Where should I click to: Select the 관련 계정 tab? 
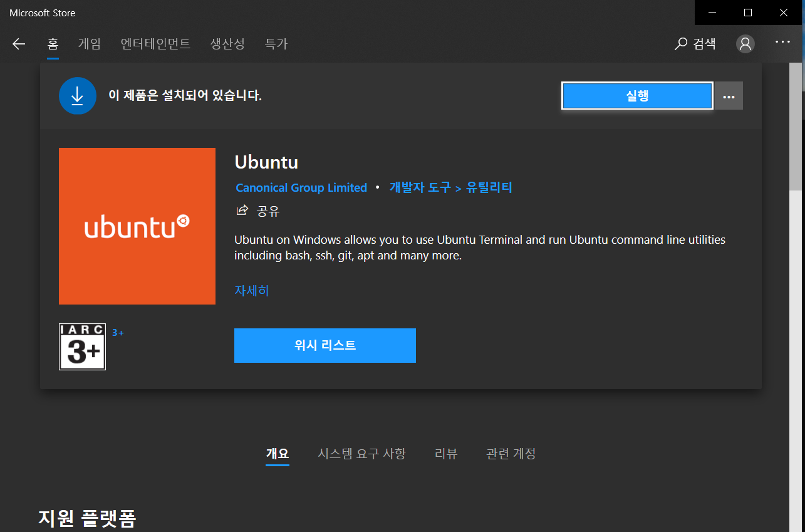(x=511, y=454)
